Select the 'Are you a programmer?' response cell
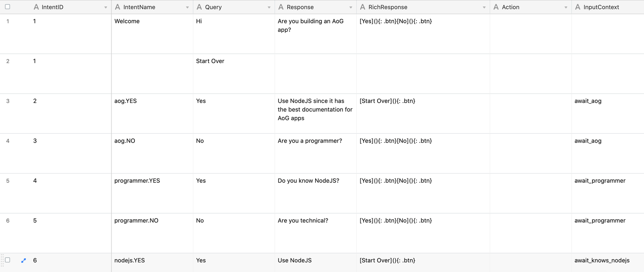Image resolution: width=644 pixels, height=272 pixels. pos(315,153)
